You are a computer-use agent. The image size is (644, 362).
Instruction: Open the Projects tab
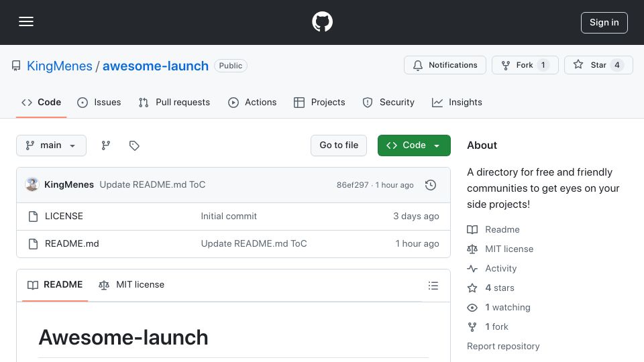319,102
